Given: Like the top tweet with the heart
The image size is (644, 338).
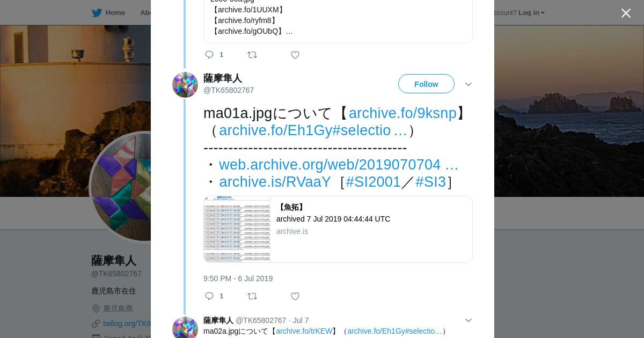Looking at the screenshot, I should click(295, 55).
